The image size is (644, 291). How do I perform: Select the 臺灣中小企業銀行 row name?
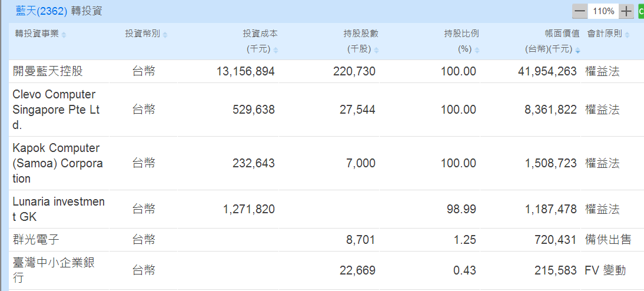pyautogui.click(x=54, y=270)
